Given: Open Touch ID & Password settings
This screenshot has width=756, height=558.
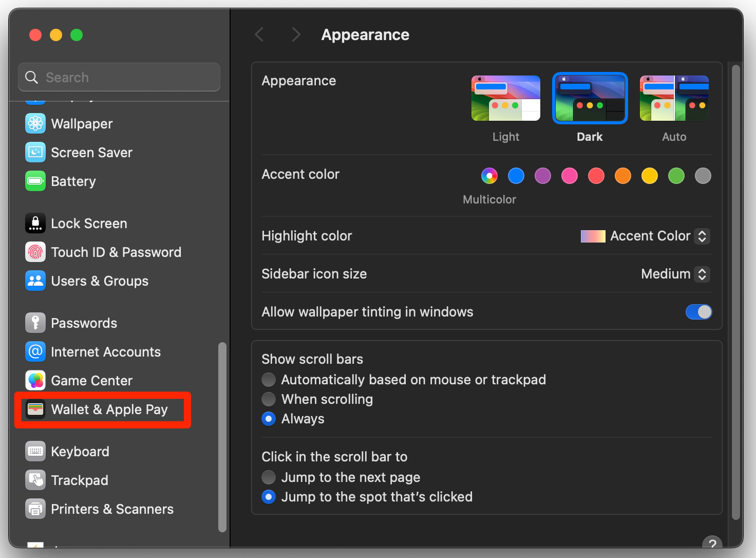Looking at the screenshot, I should [116, 252].
